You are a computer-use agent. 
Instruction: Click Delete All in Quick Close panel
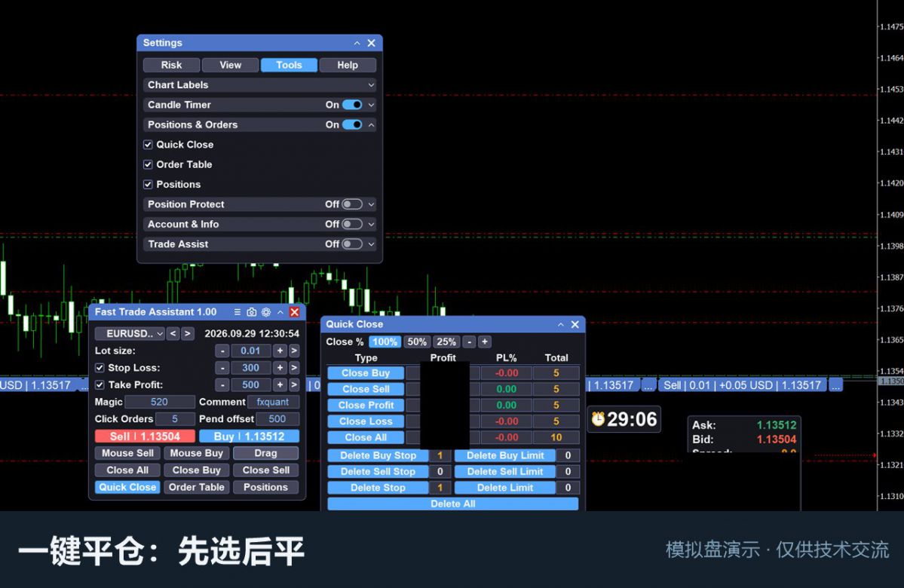(452, 504)
